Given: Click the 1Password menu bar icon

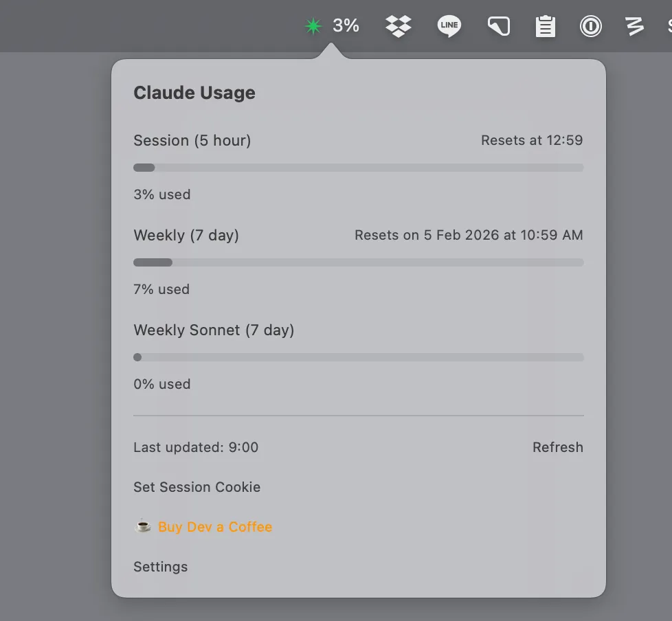Looking at the screenshot, I should pyautogui.click(x=590, y=26).
